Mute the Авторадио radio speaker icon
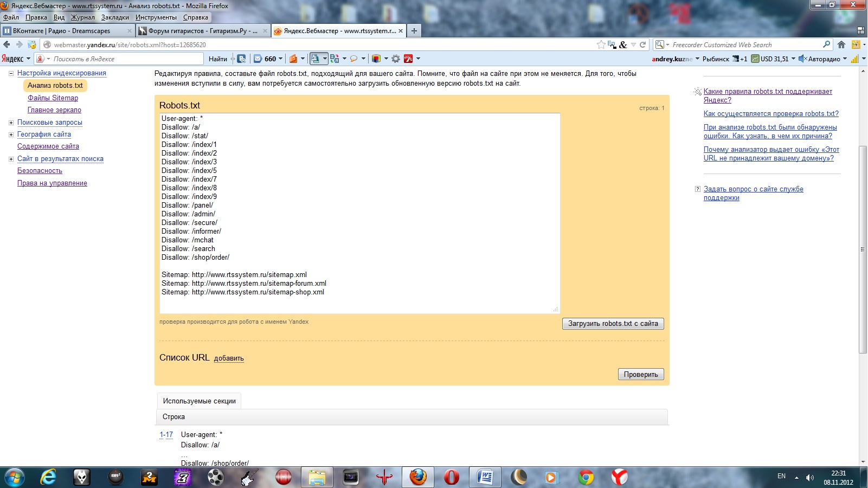Screen dimensions: 868x488 [802, 59]
